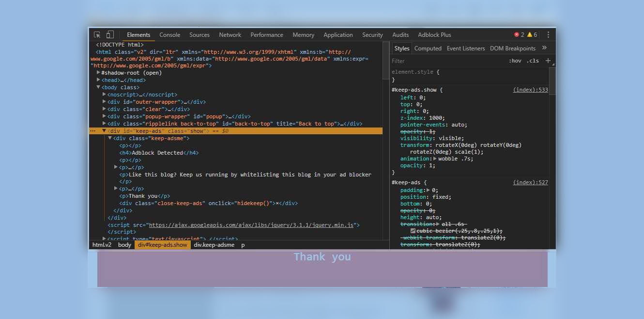Expand the div class clear node
This screenshot has width=644, height=319.
tap(105, 109)
